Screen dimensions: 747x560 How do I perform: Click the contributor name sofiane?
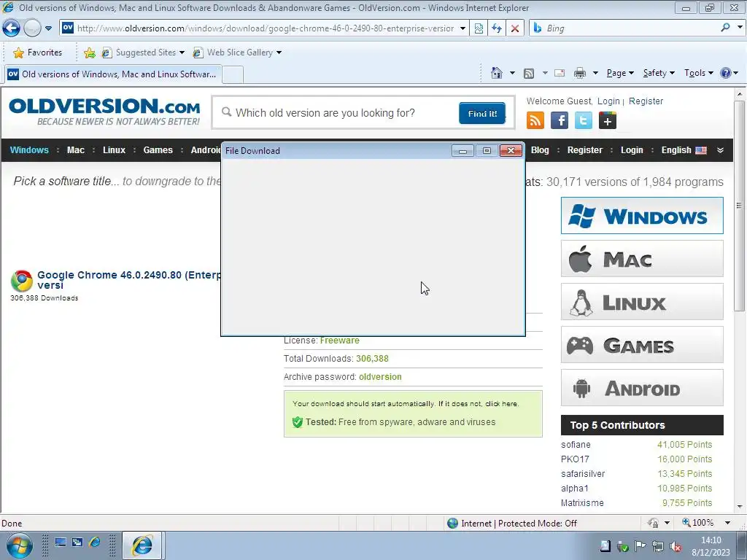(x=576, y=445)
